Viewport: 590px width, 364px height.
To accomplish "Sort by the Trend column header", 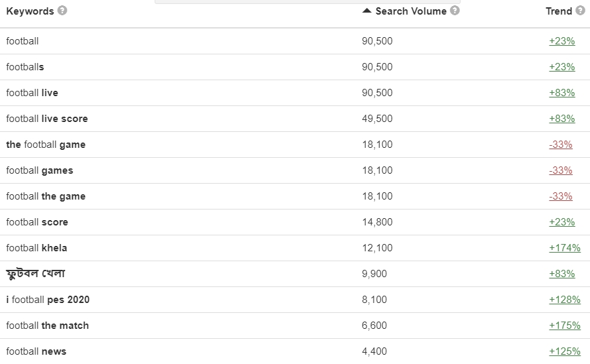I will (558, 11).
